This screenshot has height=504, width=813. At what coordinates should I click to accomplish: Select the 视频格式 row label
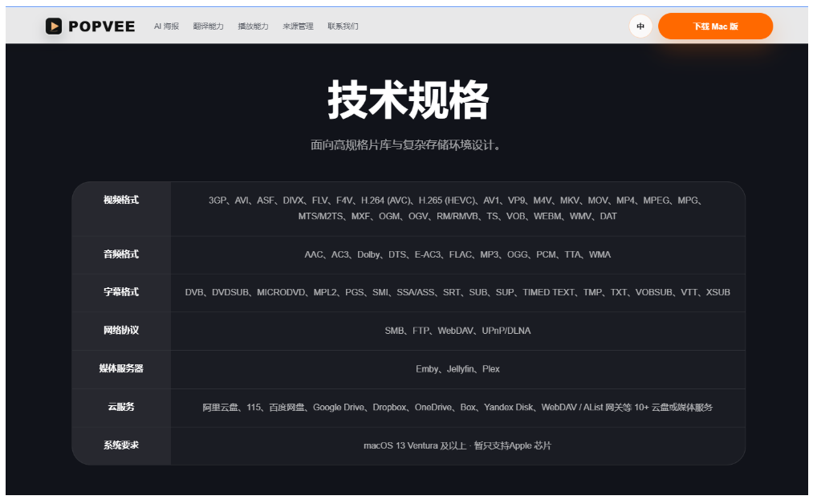tap(121, 200)
